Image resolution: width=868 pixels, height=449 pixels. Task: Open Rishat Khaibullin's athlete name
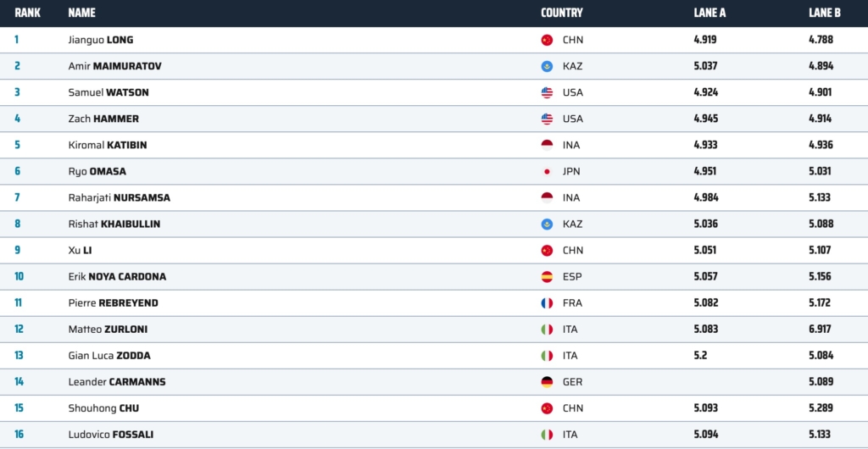[x=114, y=224]
